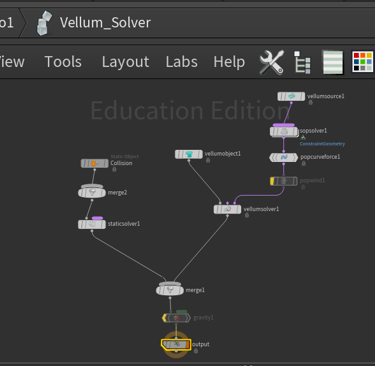Select the vellumsource1 node
This screenshot has height=366, width=375.
tap(291, 97)
